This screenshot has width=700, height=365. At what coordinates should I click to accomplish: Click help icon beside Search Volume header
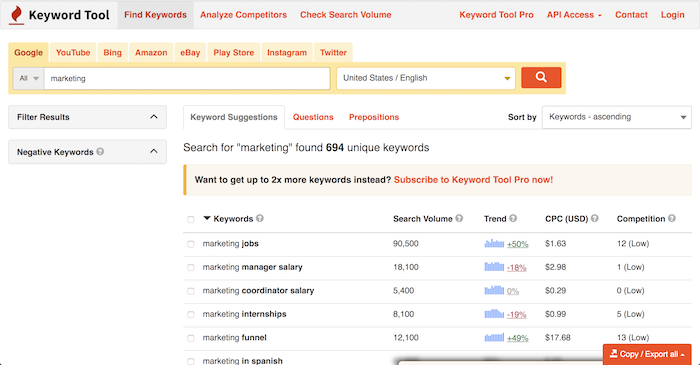(x=459, y=218)
